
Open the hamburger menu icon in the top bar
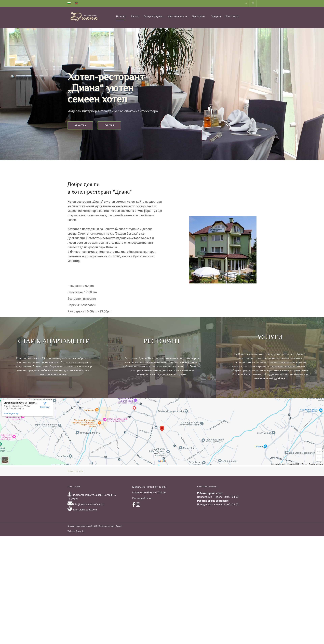click(x=253, y=3)
